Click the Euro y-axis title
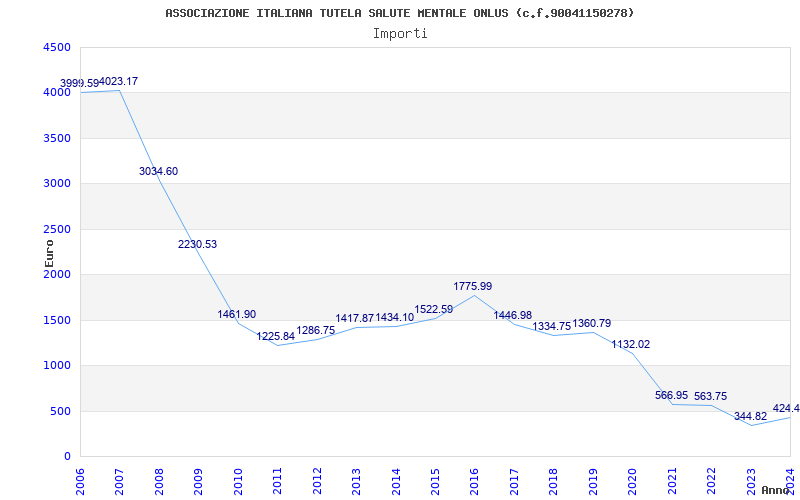Image resolution: width=800 pixels, height=500 pixels. point(49,253)
